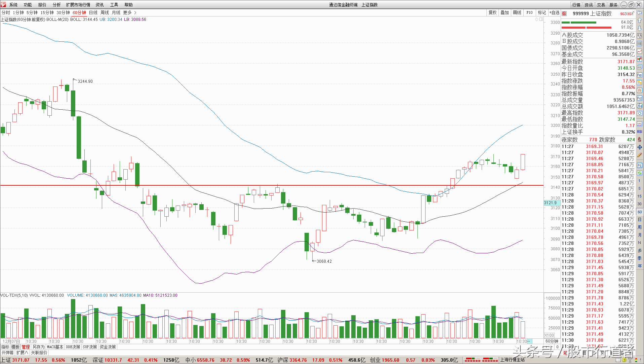Select the 15分钟 period option
The height and width of the screenshot is (364, 644).
[x=47, y=12]
